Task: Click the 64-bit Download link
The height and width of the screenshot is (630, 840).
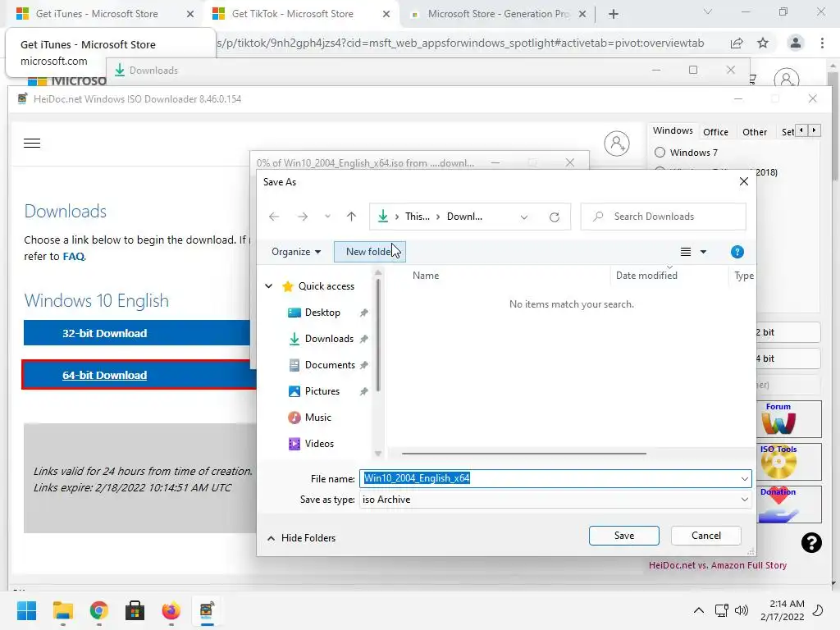Action: [104, 375]
